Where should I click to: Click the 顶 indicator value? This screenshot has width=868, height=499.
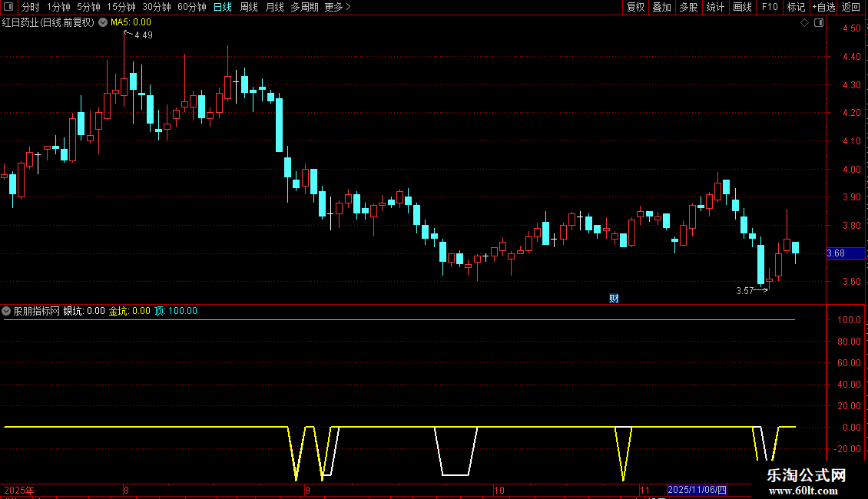(x=175, y=311)
